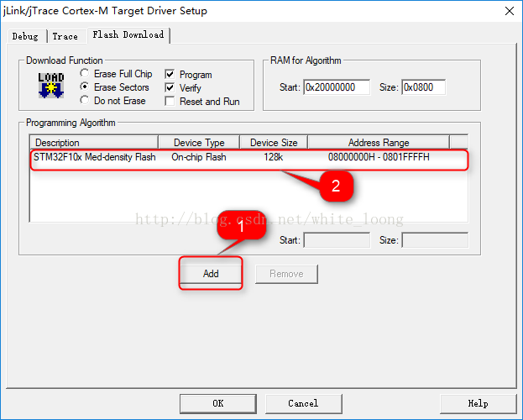This screenshot has height=420, width=523.
Task: Click the Device Type column header
Action: (199, 143)
